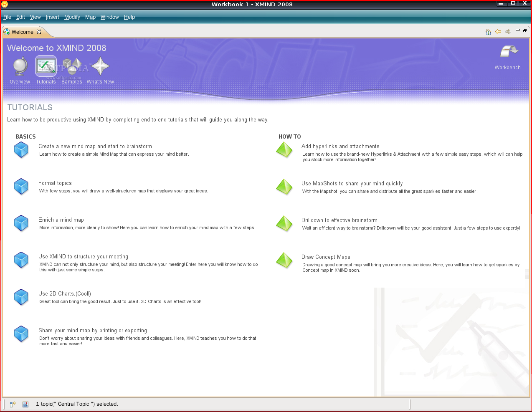This screenshot has height=412, width=532.
Task: Select the Tutorials icon
Action: [x=46, y=66]
